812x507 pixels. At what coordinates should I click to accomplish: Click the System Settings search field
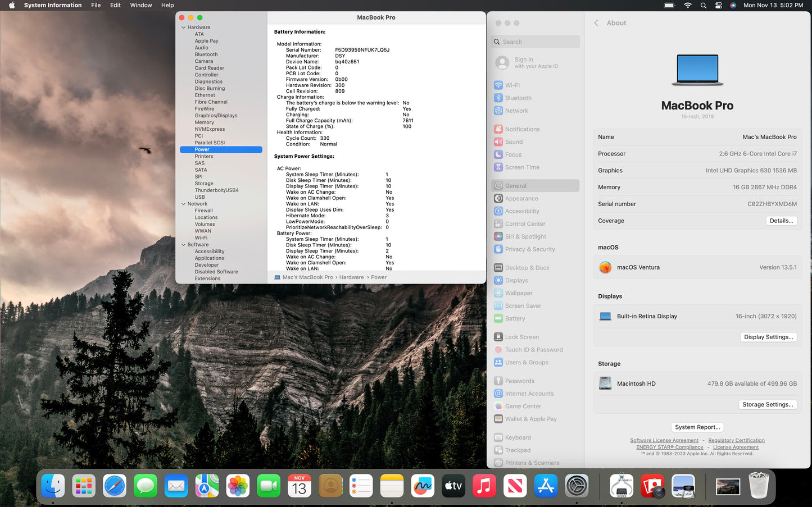point(537,42)
